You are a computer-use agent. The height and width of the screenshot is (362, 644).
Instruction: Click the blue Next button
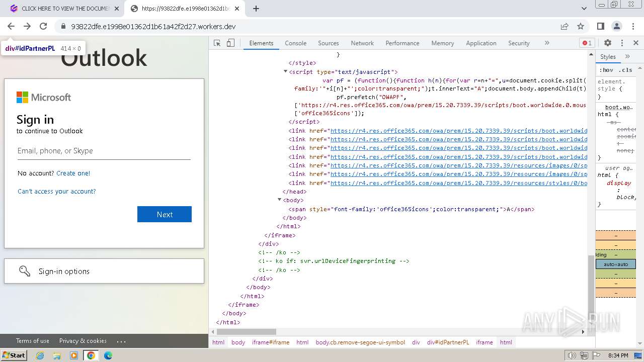[165, 214]
